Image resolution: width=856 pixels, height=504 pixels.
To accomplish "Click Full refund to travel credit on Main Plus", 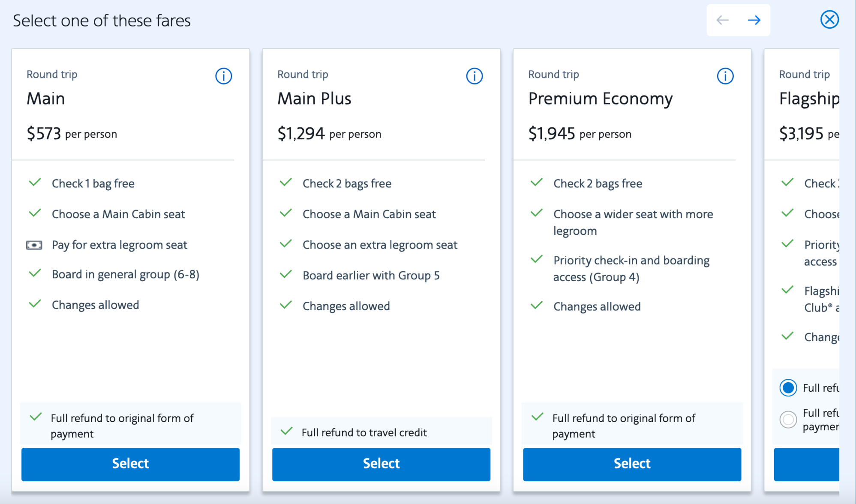I will [364, 432].
